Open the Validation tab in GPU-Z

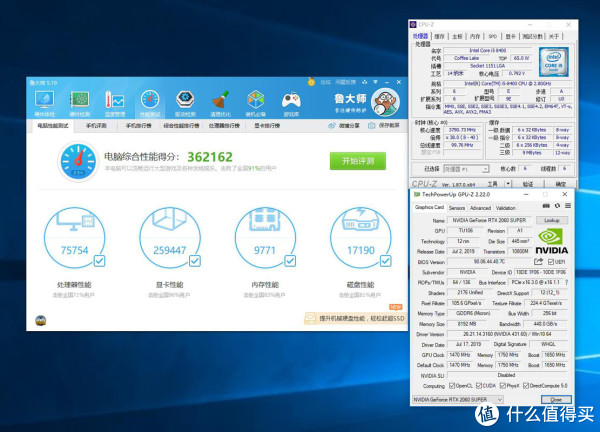pyautogui.click(x=505, y=208)
